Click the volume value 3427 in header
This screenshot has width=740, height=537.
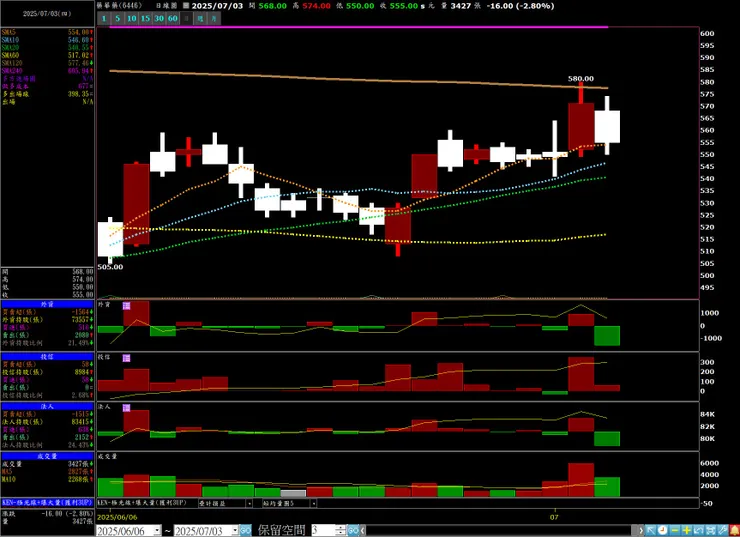(460, 6)
